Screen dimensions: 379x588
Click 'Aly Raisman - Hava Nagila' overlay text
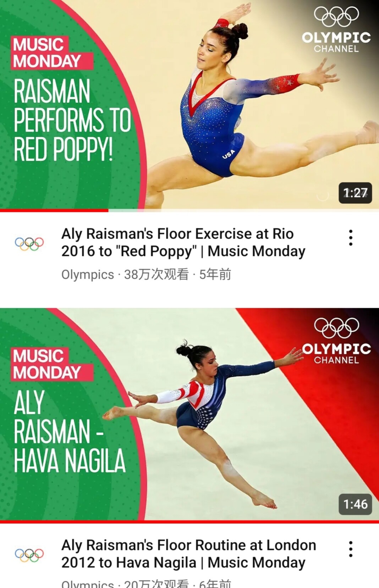point(70,431)
